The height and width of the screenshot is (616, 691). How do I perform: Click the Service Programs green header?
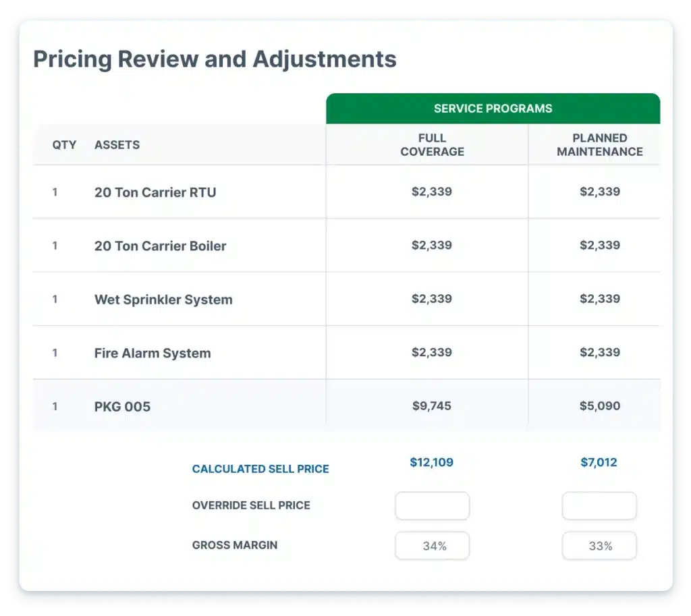493,109
